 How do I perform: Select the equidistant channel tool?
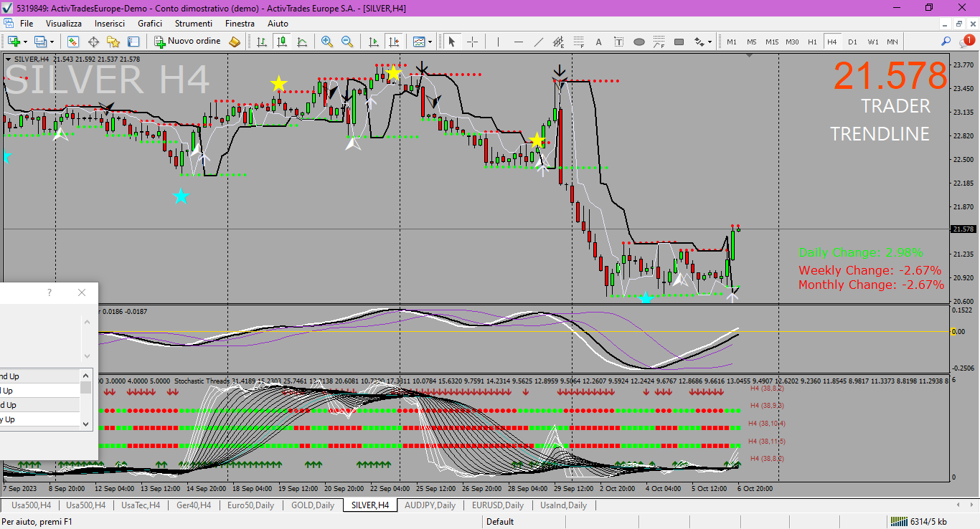tap(558, 42)
